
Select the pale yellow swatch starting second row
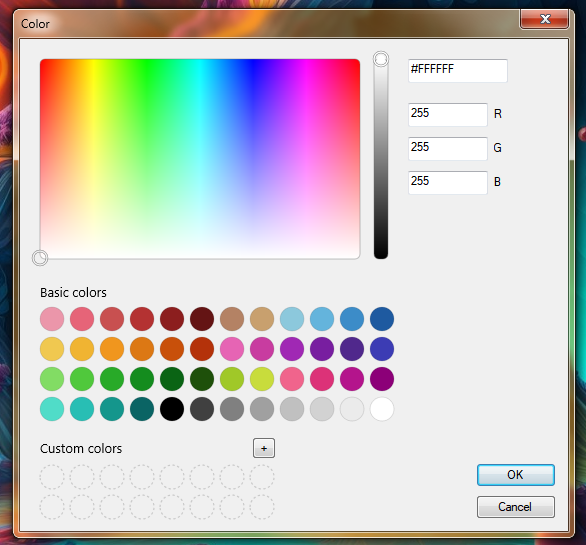(x=52, y=349)
